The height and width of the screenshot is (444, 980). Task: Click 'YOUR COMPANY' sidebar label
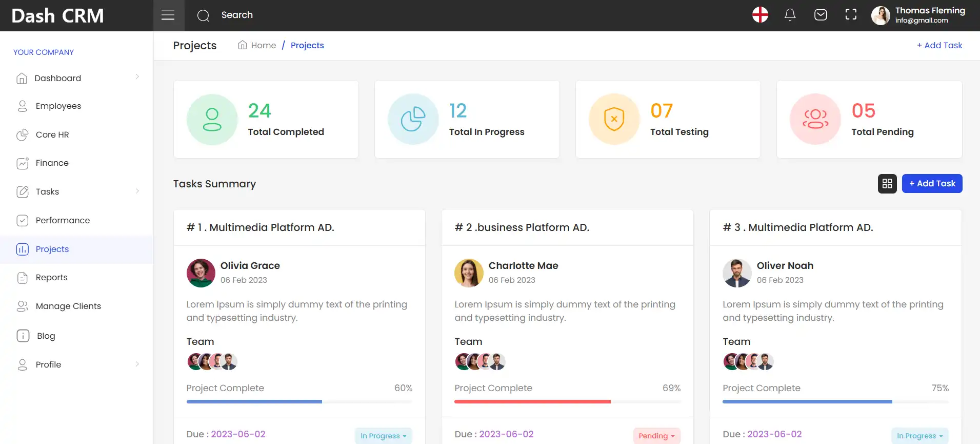point(44,52)
